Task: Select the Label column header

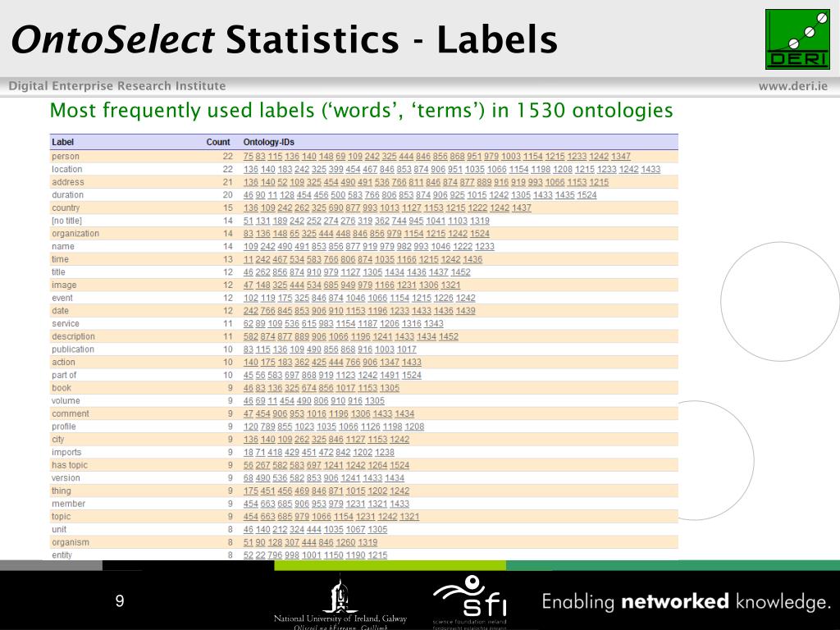Action: click(x=62, y=142)
